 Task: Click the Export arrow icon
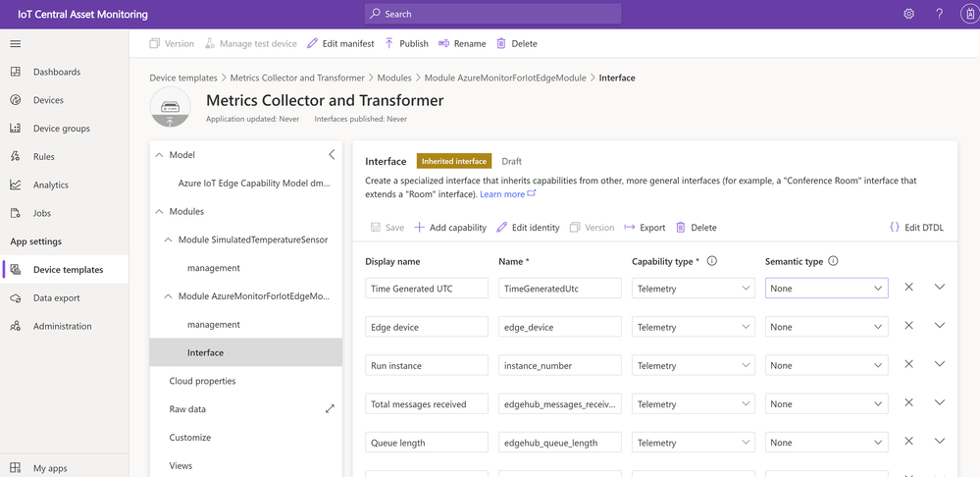[630, 228]
